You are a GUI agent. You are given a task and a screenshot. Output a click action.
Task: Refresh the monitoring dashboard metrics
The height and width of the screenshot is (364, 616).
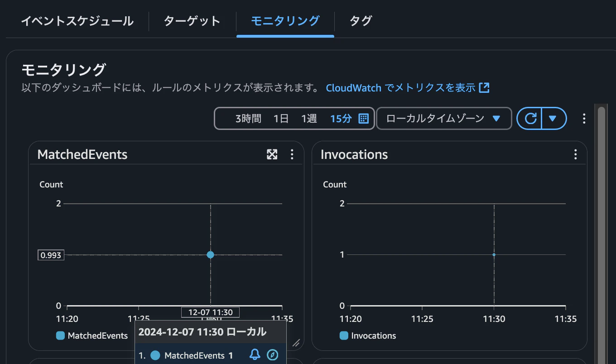coord(530,118)
